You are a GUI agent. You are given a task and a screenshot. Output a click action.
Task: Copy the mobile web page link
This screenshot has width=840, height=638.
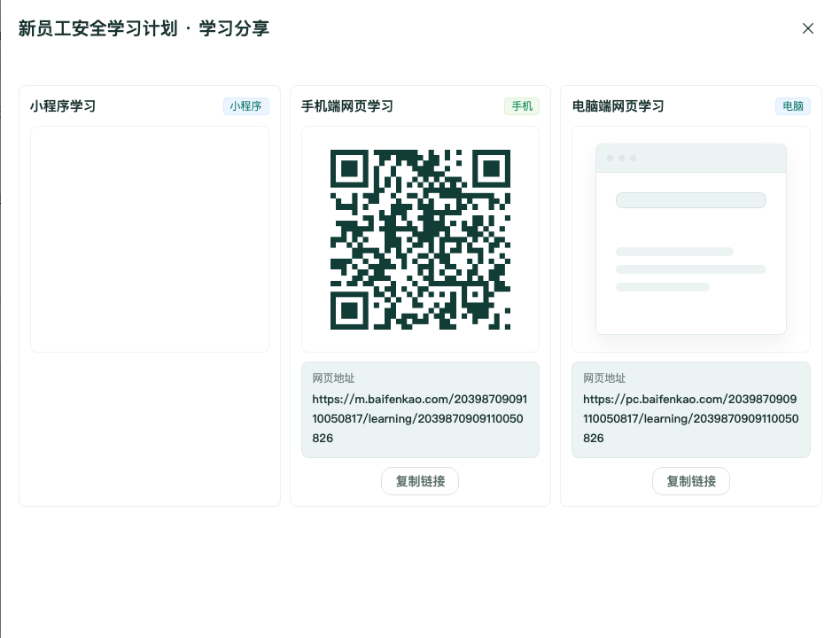[x=420, y=481]
